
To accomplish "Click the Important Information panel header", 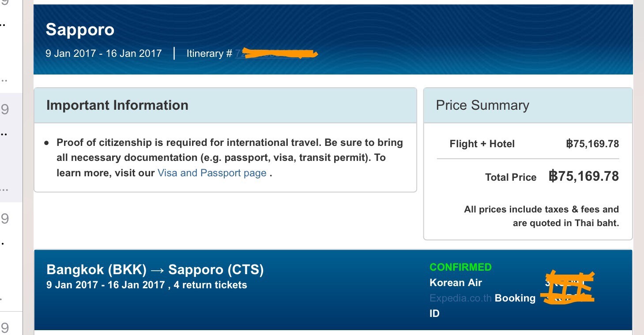I will 225,105.
